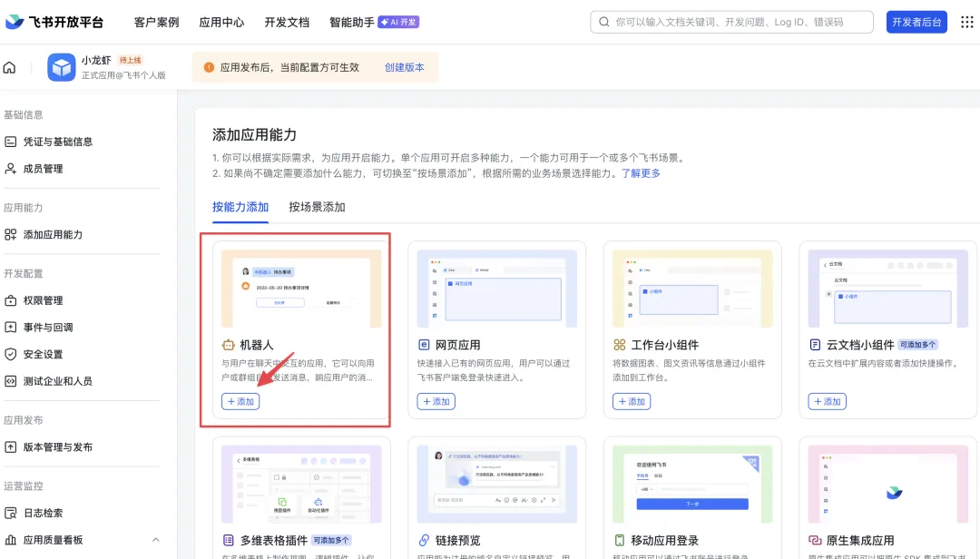Click the 事件与回调 sidebar icon

click(x=11, y=328)
